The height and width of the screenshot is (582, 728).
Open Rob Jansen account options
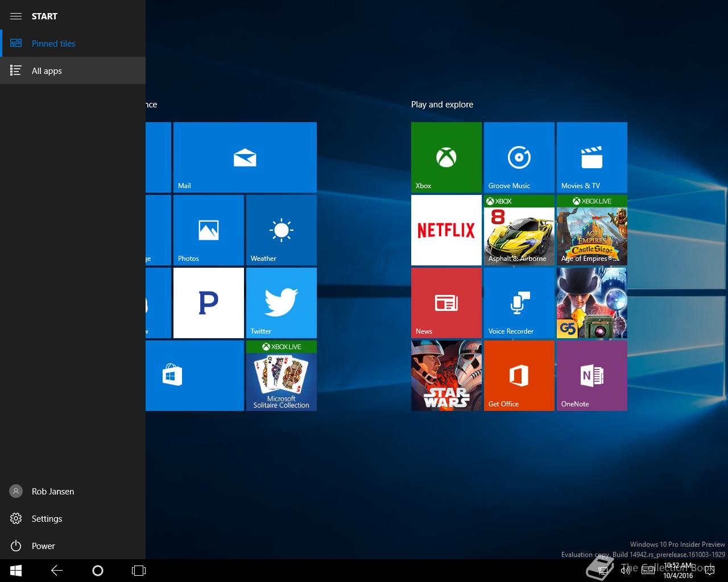pyautogui.click(x=73, y=491)
